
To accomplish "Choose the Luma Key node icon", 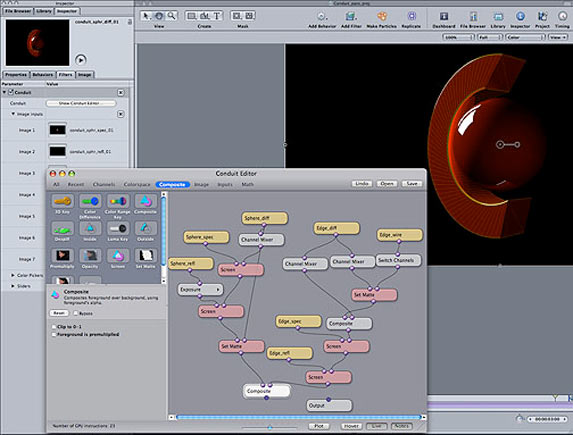I will click(x=118, y=229).
